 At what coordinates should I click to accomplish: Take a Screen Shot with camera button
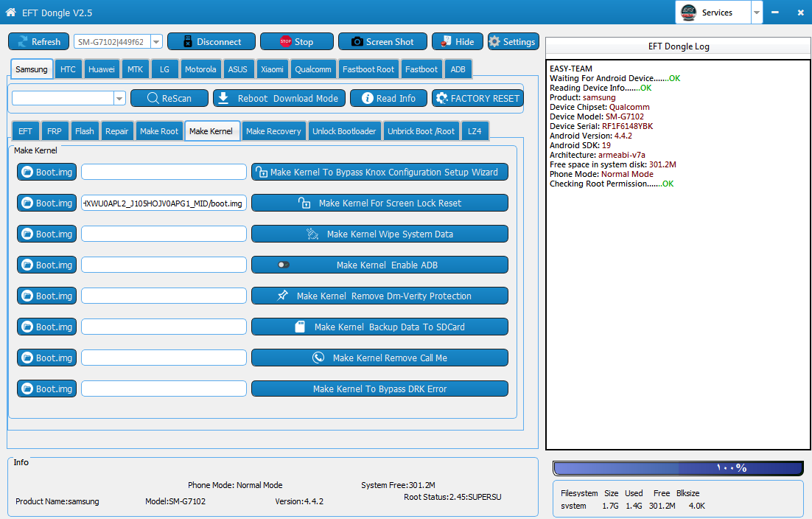coord(382,41)
